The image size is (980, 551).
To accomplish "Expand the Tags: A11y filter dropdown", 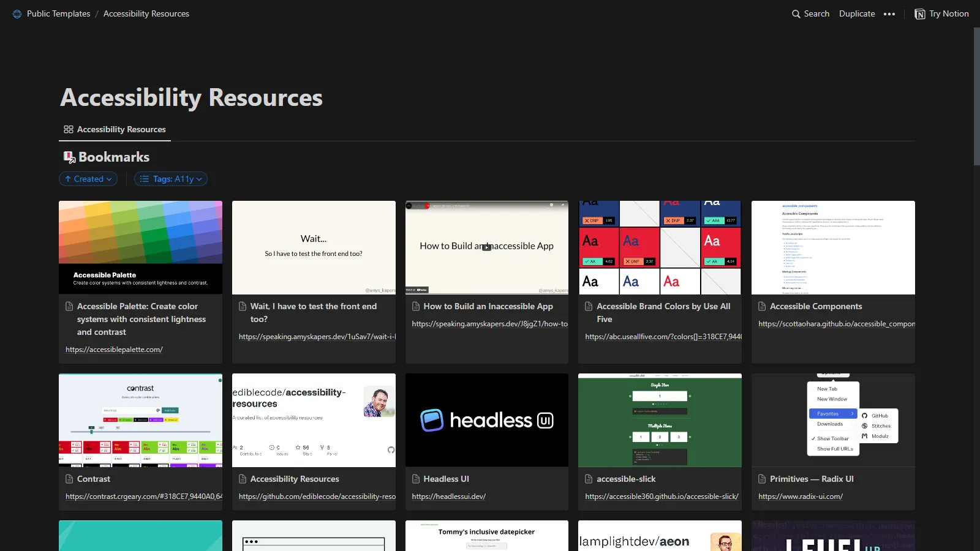I will [171, 179].
